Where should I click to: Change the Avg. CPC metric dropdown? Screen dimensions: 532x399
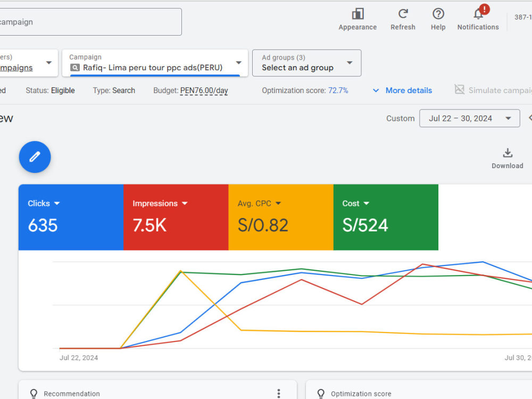[x=278, y=203]
